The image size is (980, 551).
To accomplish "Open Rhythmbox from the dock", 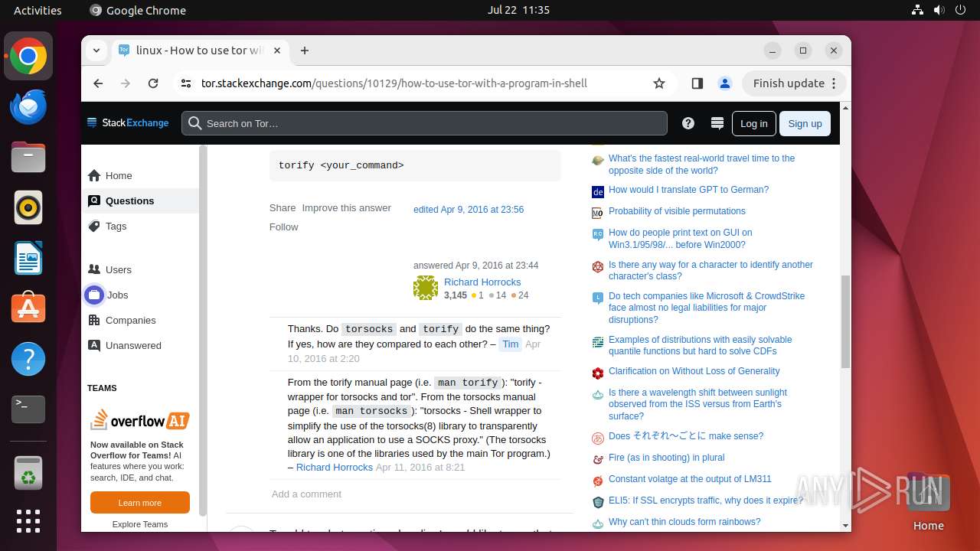I will click(x=28, y=207).
